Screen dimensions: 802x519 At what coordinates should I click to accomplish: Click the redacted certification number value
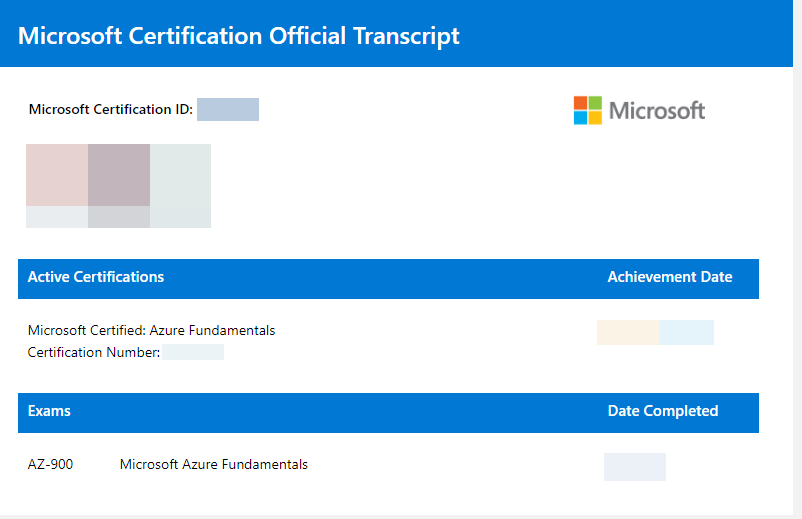[193, 352]
